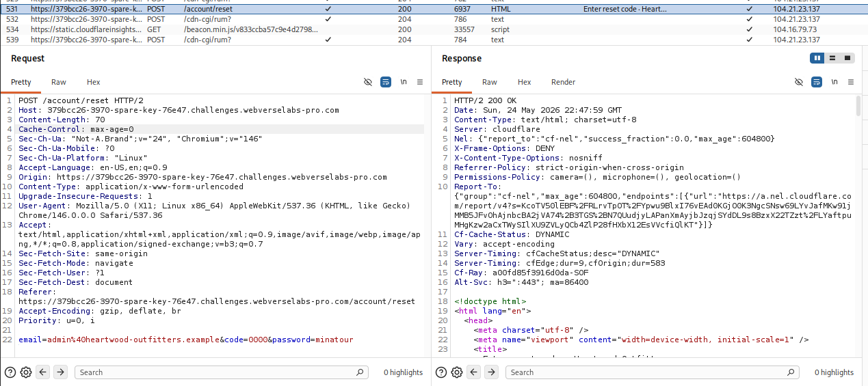Screen dimensions: 868x386
Task: Click the '/beacon.min.js' path cell
Action: (x=250, y=29)
